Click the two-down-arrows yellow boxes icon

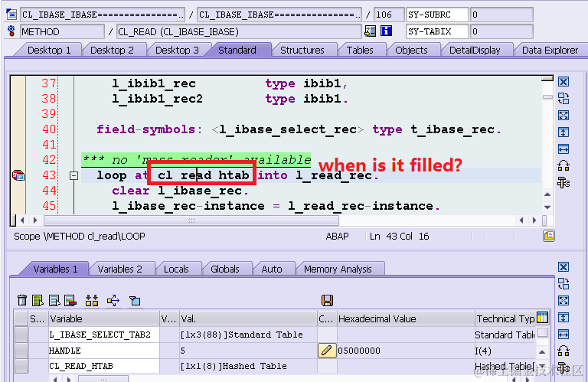(92, 300)
